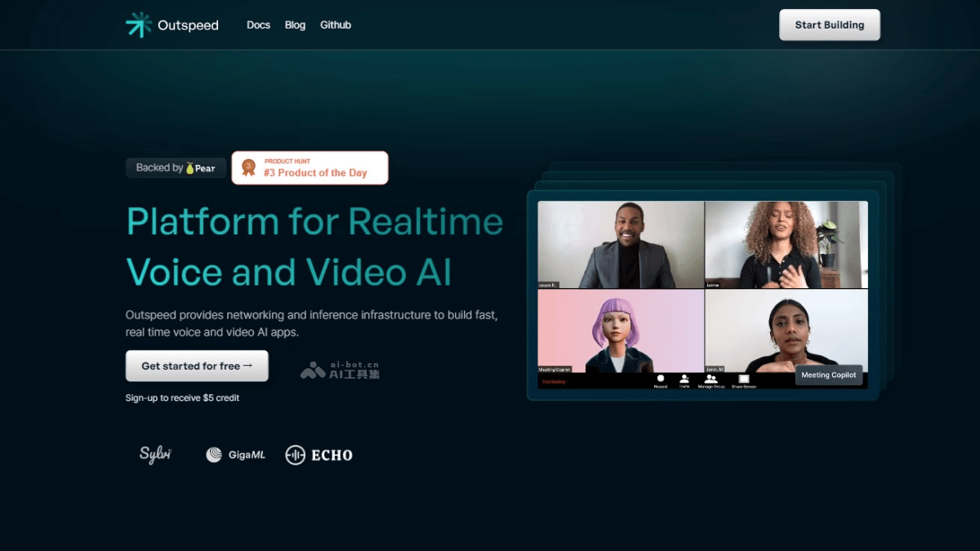This screenshot has width=980, height=551.
Task: Click the GigaML globe icon
Action: point(214,455)
